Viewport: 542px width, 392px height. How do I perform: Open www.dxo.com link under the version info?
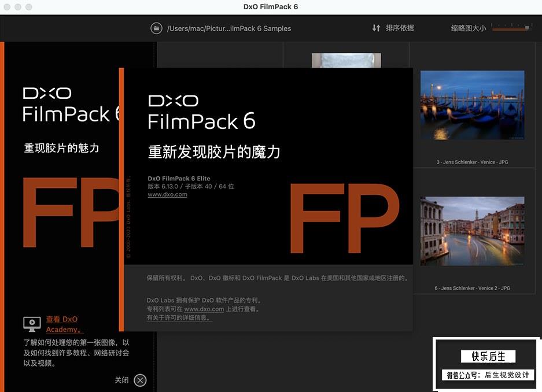[x=167, y=194]
